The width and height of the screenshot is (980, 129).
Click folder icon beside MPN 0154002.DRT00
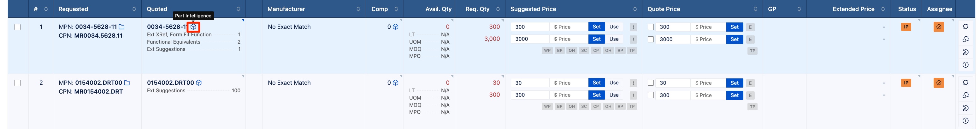(x=127, y=83)
